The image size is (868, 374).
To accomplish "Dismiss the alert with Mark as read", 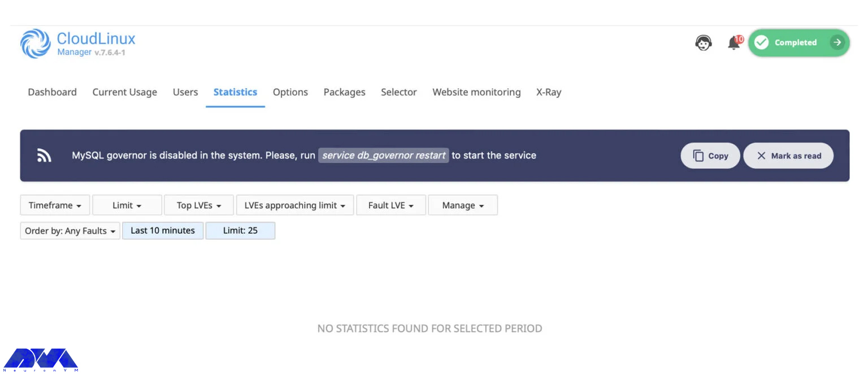I will pos(788,156).
